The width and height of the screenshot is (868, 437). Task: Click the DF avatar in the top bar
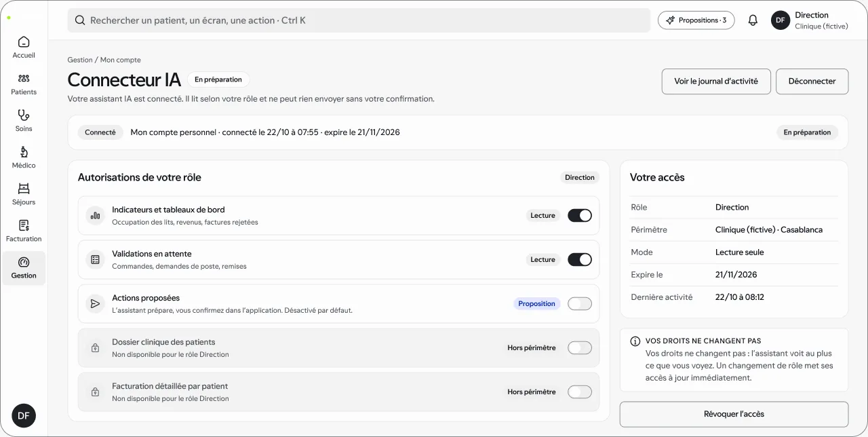coord(781,20)
